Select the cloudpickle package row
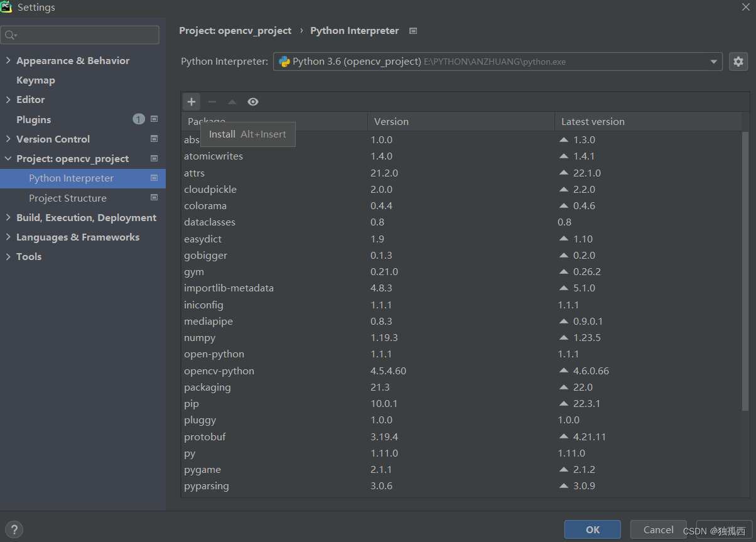 [462, 189]
